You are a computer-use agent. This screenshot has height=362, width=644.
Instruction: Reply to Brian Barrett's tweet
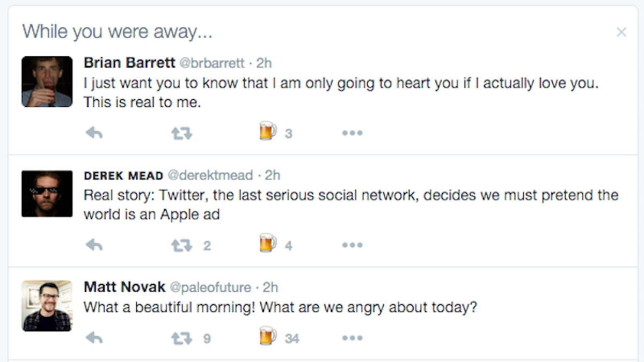point(94,133)
